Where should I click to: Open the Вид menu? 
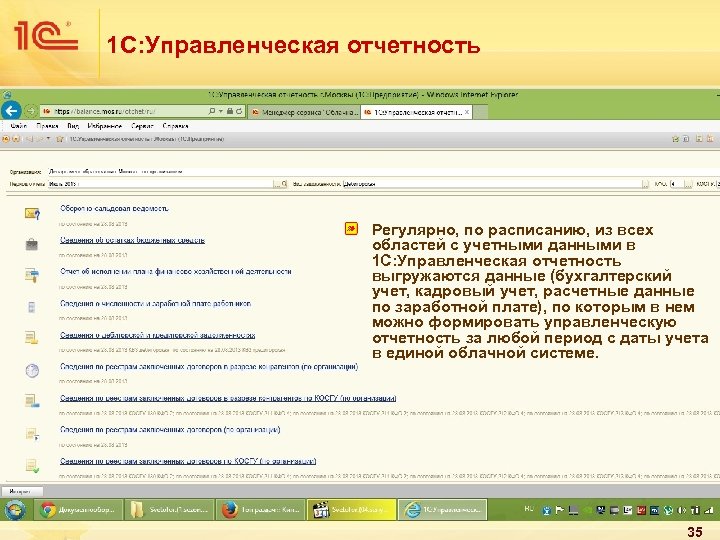pos(73,126)
